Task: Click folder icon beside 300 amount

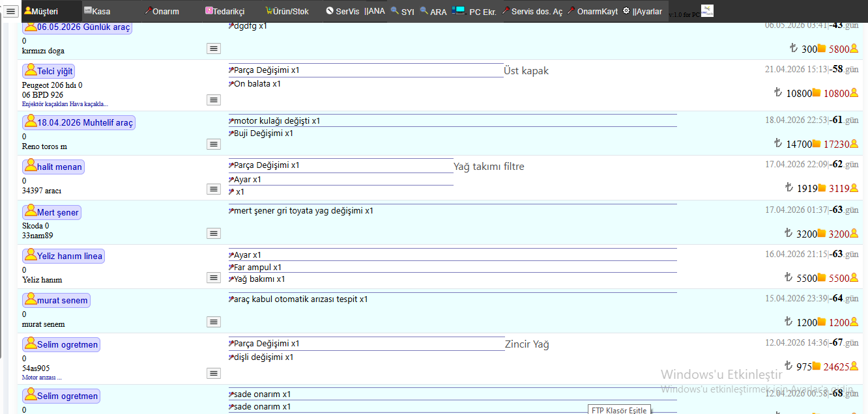Action: (x=822, y=48)
